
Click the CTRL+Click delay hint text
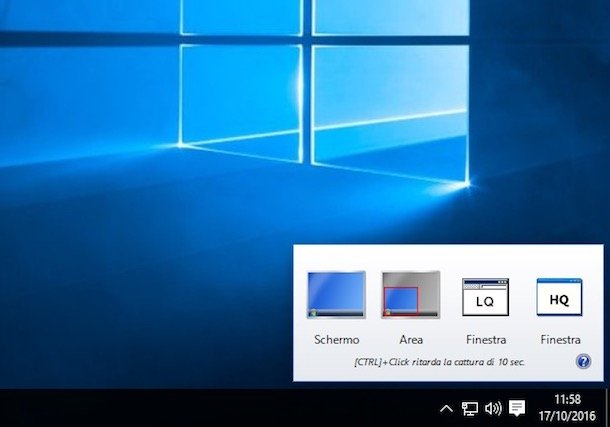point(440,361)
